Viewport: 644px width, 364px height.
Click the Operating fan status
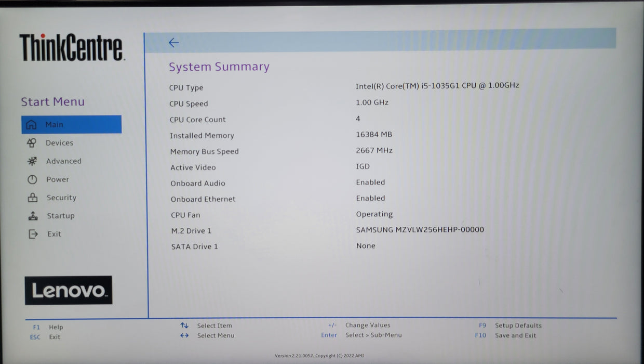374,214
